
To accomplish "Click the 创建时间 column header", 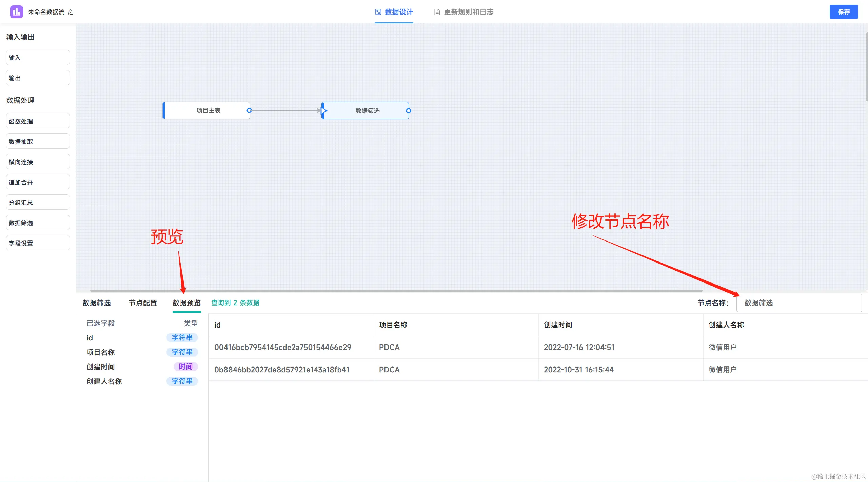I will pos(558,325).
